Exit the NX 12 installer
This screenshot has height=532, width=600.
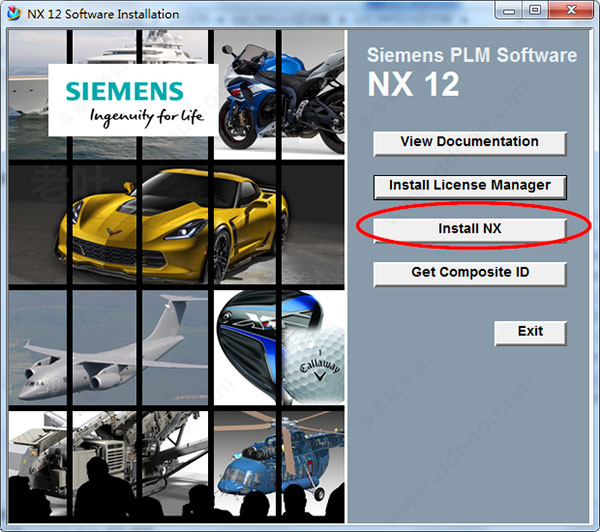pos(530,332)
